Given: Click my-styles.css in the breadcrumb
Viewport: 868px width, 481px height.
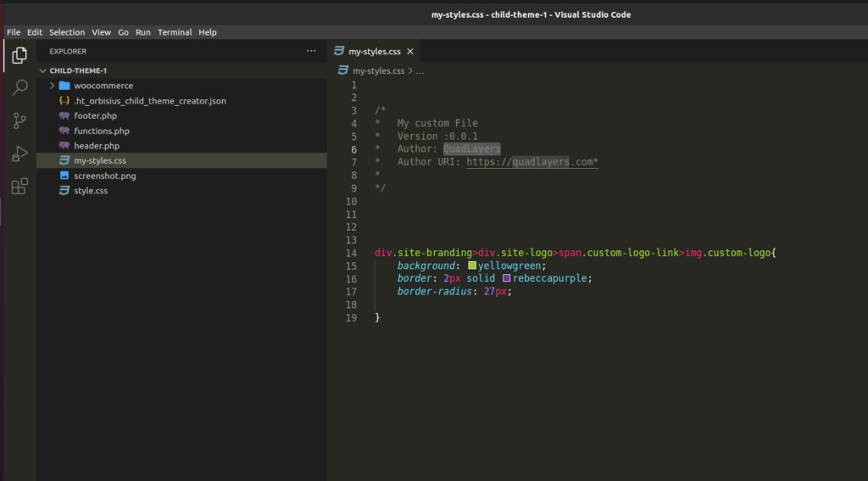Looking at the screenshot, I should click(379, 71).
